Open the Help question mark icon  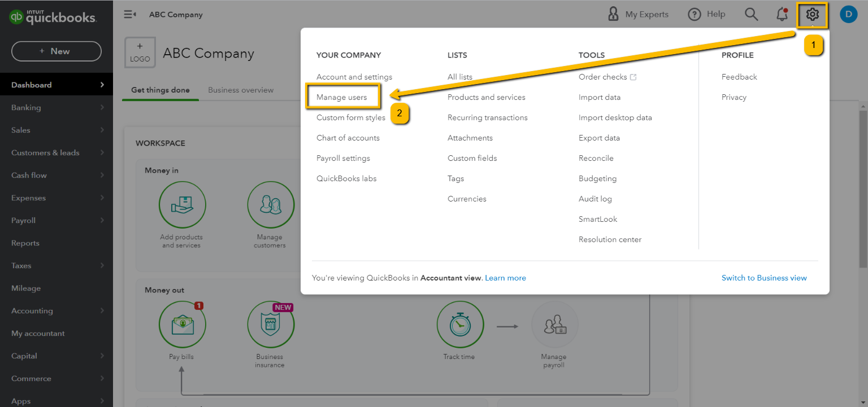pyautogui.click(x=694, y=15)
